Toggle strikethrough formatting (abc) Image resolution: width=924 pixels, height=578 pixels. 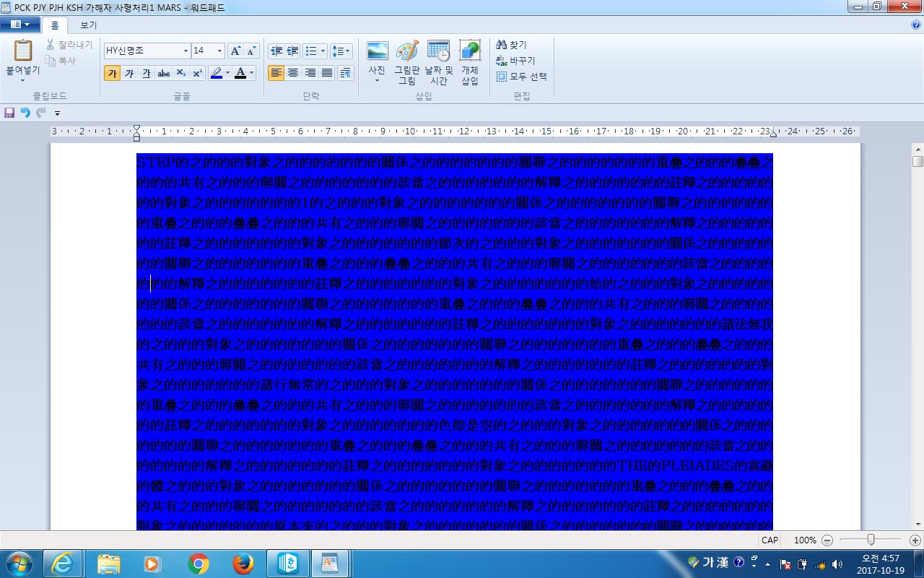[164, 73]
